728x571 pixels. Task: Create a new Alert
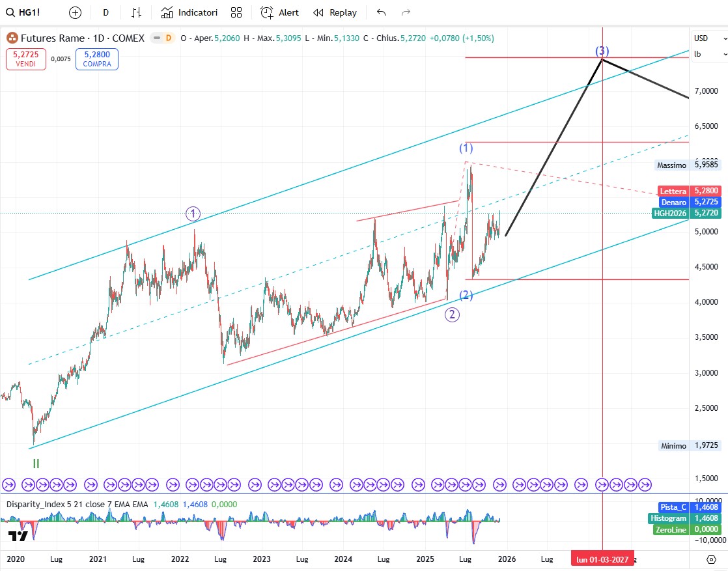279,12
